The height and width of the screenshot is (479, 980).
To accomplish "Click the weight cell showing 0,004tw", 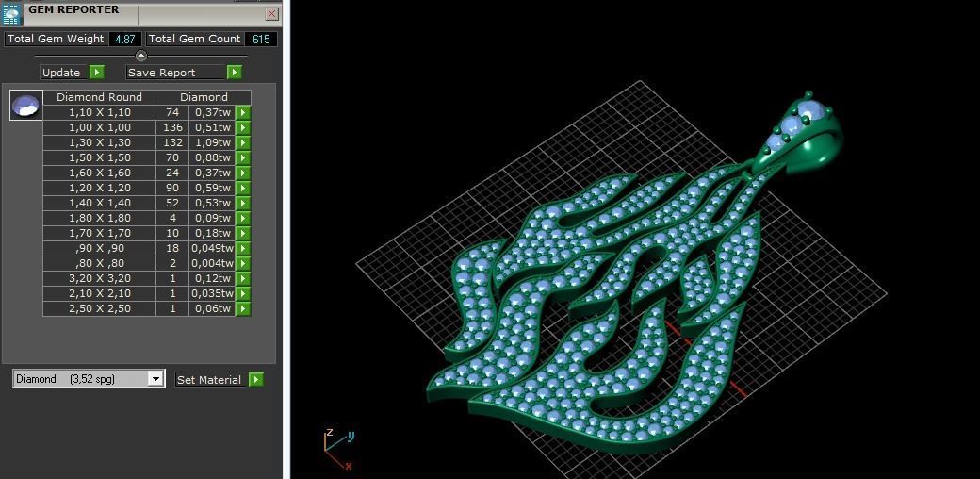I will [x=213, y=263].
